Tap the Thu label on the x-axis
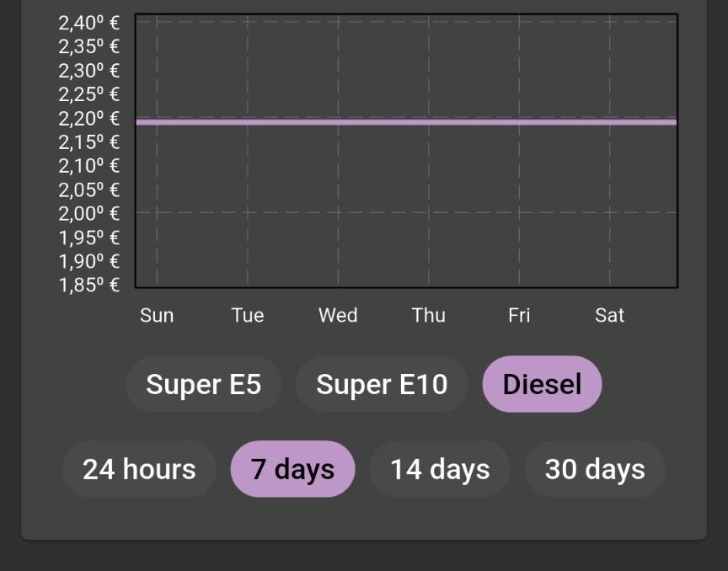728x571 pixels. tap(429, 316)
